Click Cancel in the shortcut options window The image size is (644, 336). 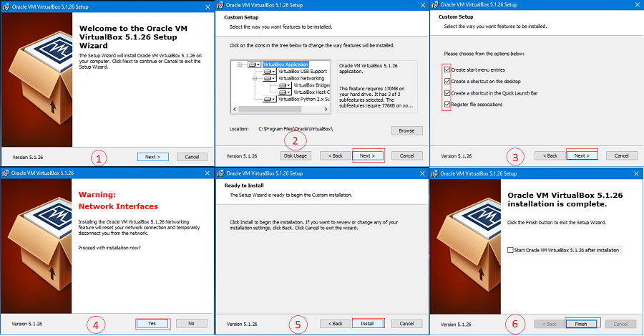621,156
